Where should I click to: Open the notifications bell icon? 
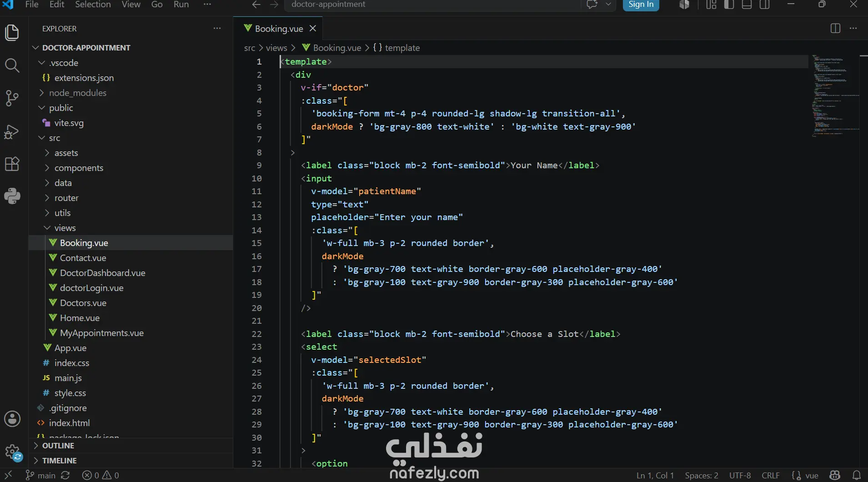pos(857,475)
